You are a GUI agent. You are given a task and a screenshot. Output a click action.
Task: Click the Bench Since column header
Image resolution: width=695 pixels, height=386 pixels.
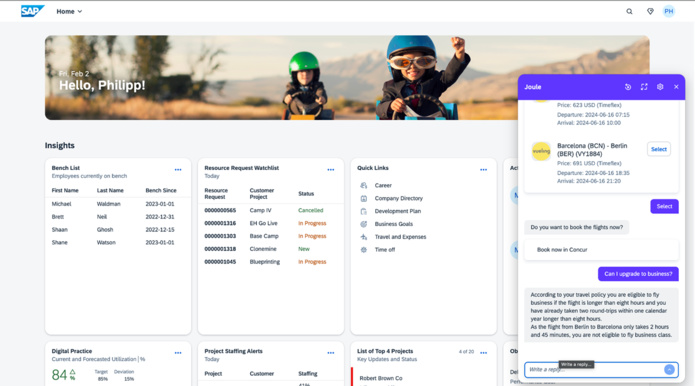161,191
